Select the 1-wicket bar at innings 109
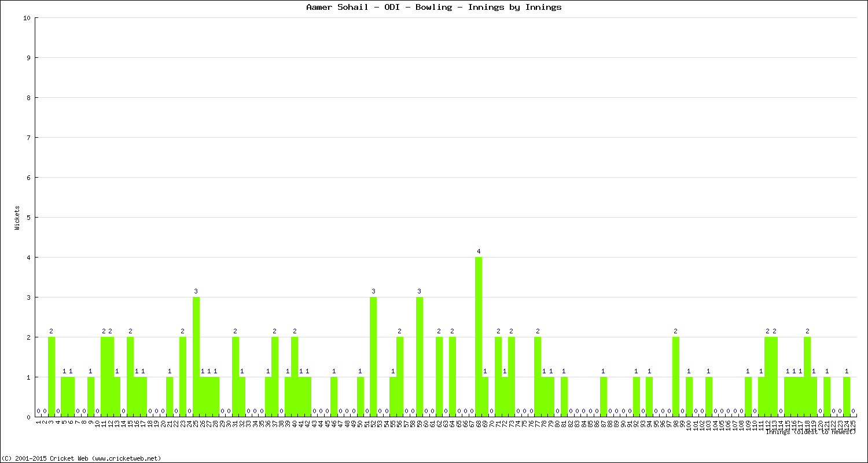This screenshot has height=463, width=868. (x=748, y=396)
